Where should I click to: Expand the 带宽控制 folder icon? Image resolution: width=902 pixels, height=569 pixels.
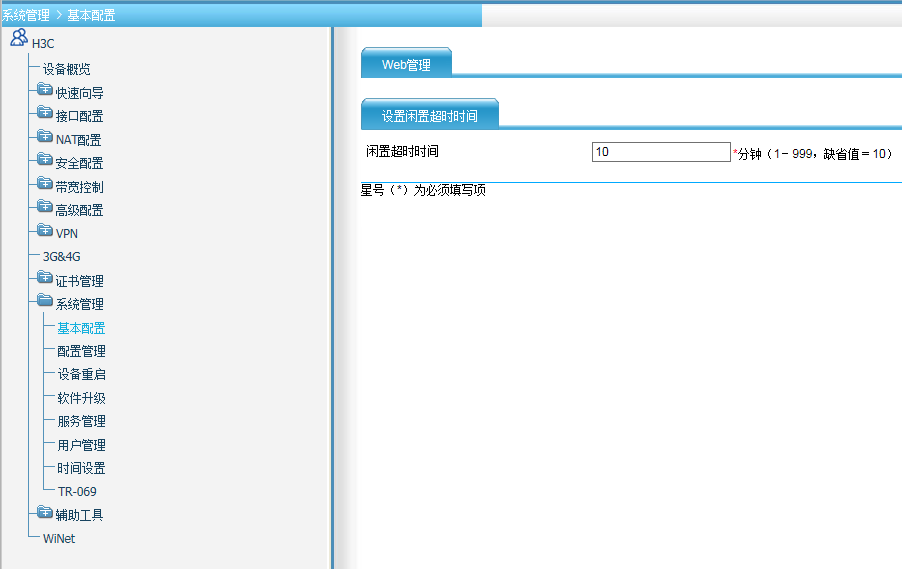[x=45, y=183]
